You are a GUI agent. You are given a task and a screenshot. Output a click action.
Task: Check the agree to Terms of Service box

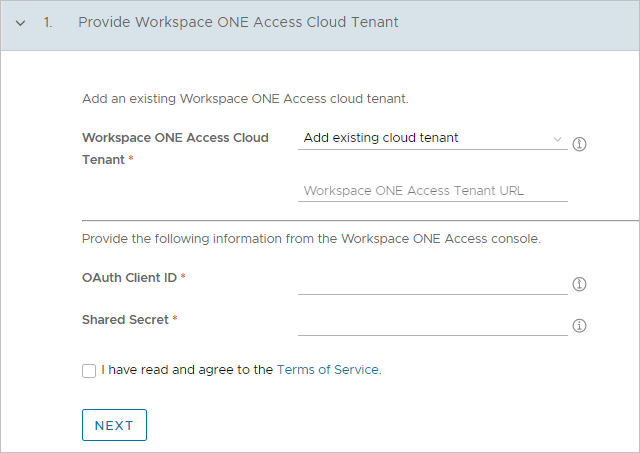[89, 371]
